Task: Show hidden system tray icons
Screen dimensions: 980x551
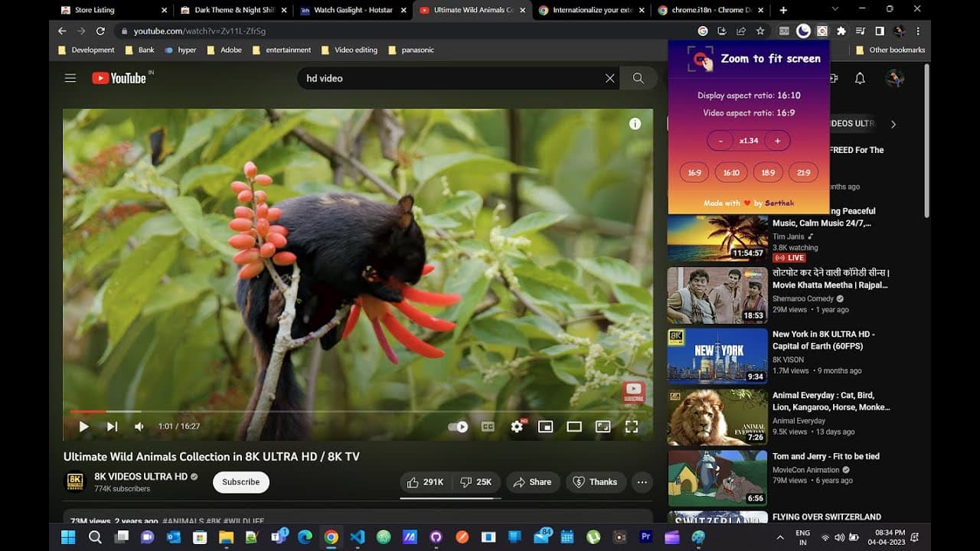Action: coord(780,537)
